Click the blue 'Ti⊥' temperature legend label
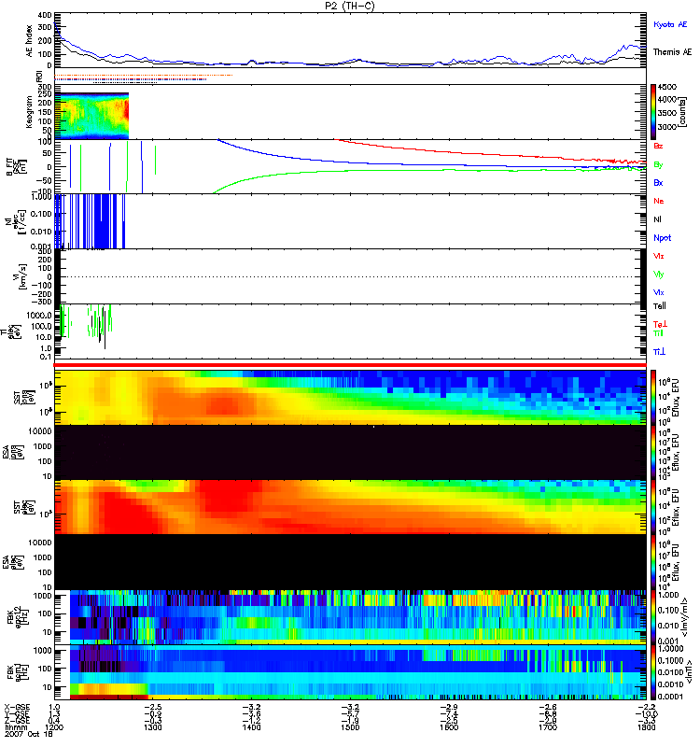The image size is (700, 747). 659,352
